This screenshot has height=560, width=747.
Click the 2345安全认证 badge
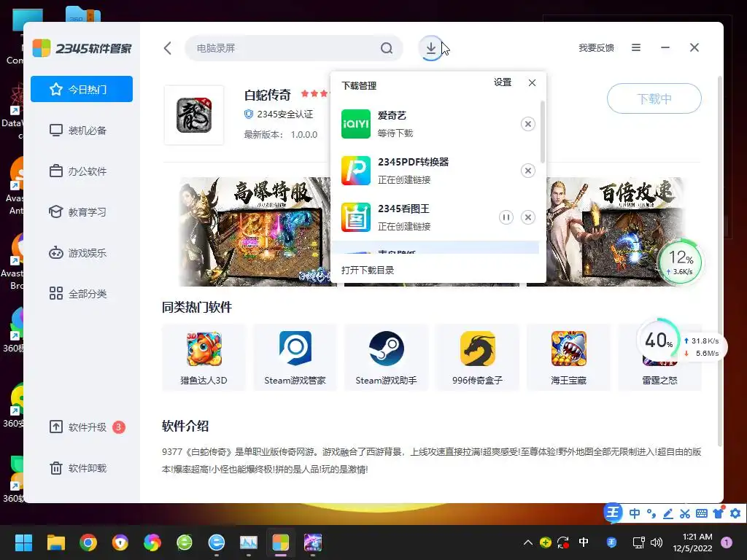tap(279, 114)
